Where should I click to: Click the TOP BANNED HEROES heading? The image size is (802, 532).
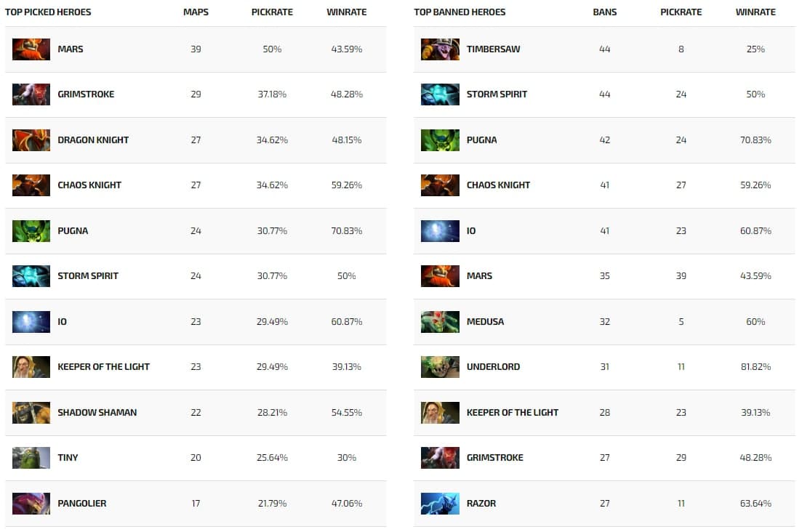tap(460, 12)
